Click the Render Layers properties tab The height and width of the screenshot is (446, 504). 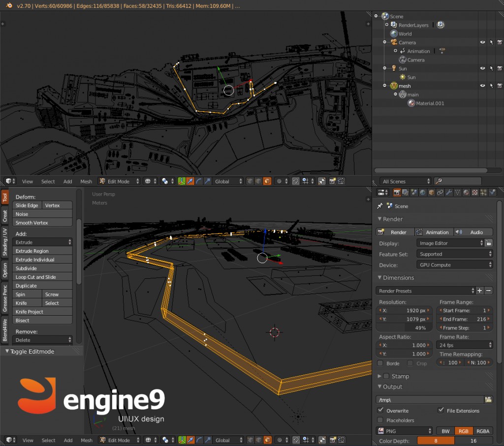point(404,192)
